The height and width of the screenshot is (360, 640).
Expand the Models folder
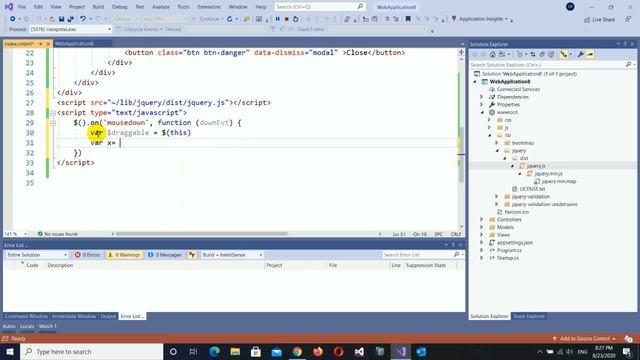coord(482,227)
